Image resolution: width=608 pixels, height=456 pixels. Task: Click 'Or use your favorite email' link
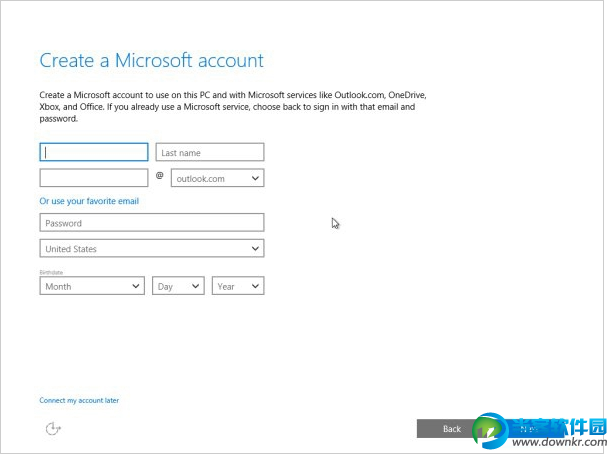tap(89, 201)
